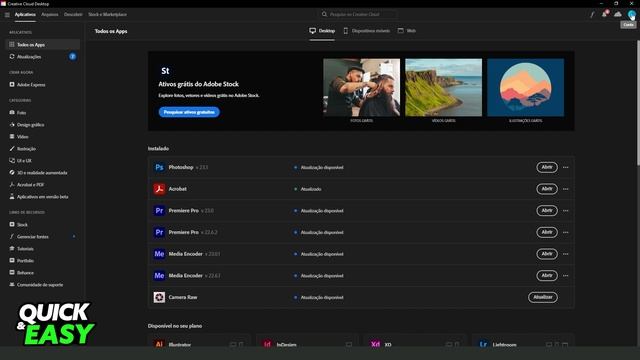
Task: Open the mountain illustration thumbnail
Action: coord(526,87)
